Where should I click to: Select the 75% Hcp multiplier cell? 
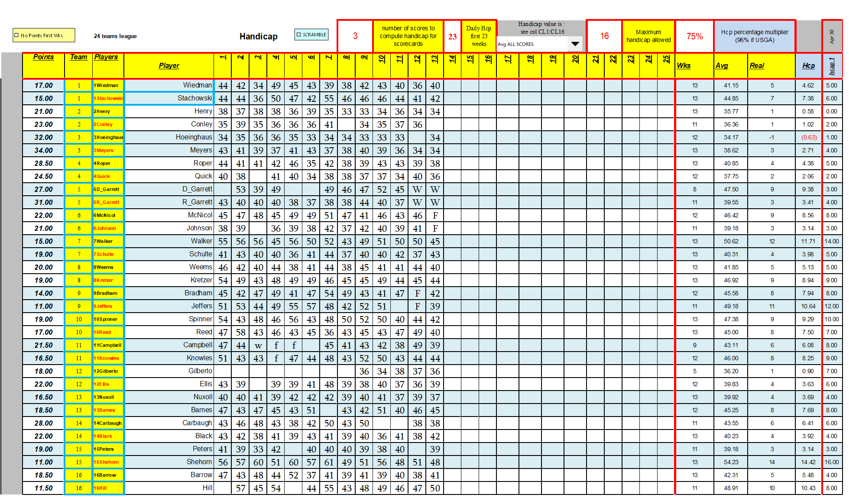[694, 36]
